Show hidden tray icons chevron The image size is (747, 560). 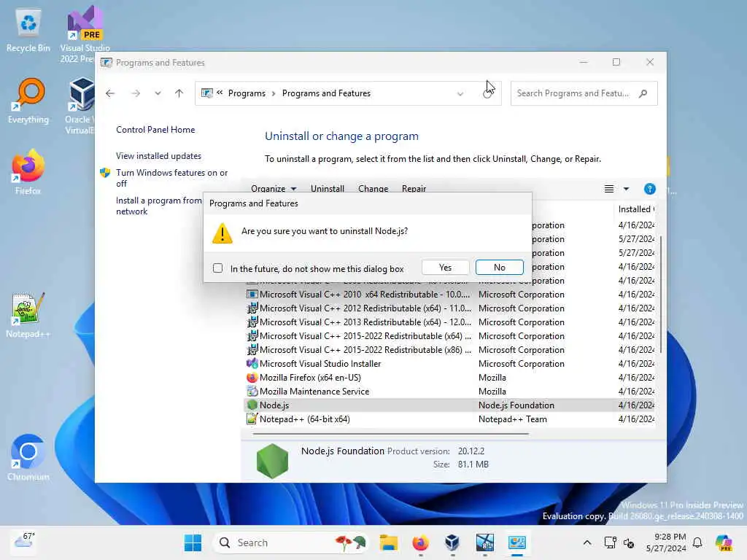[x=587, y=542]
